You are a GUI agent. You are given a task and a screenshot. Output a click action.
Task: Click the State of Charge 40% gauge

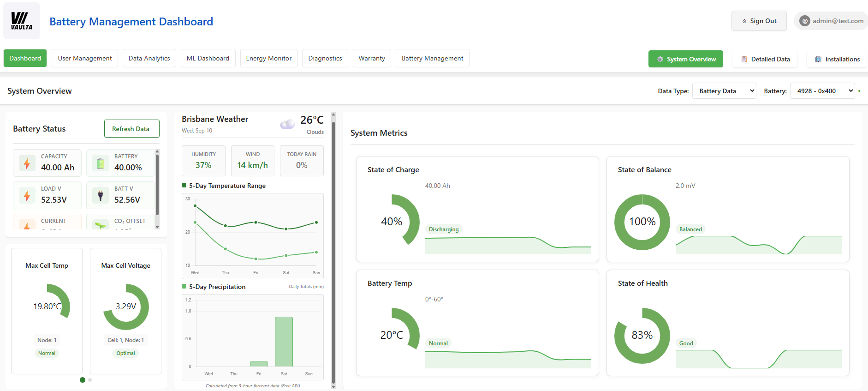[x=393, y=222]
